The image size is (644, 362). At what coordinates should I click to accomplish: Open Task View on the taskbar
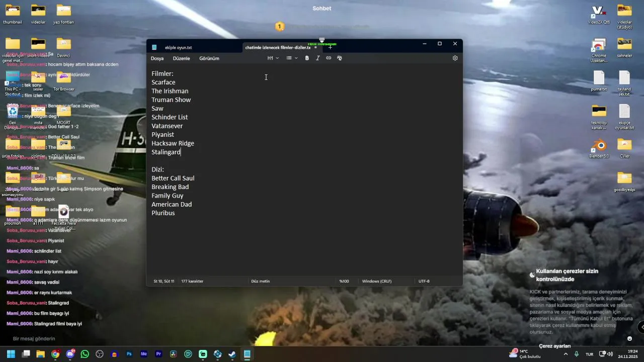coord(26,354)
